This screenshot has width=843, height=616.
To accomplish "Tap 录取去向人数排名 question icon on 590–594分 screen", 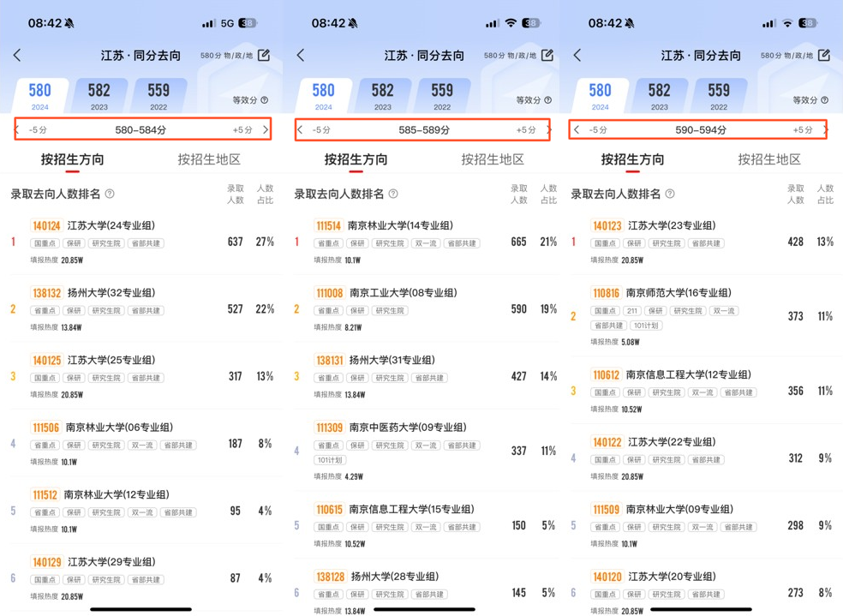I will [x=670, y=194].
